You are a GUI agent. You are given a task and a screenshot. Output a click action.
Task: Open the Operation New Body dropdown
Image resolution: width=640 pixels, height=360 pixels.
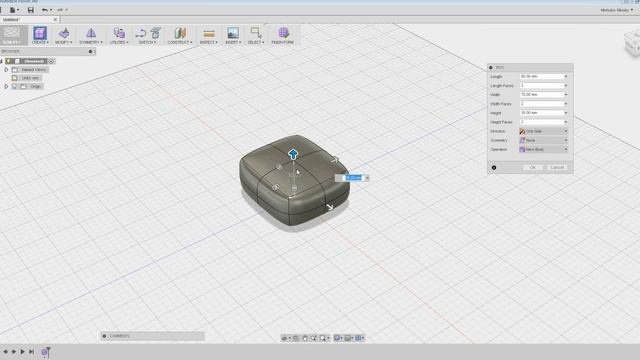coord(543,149)
